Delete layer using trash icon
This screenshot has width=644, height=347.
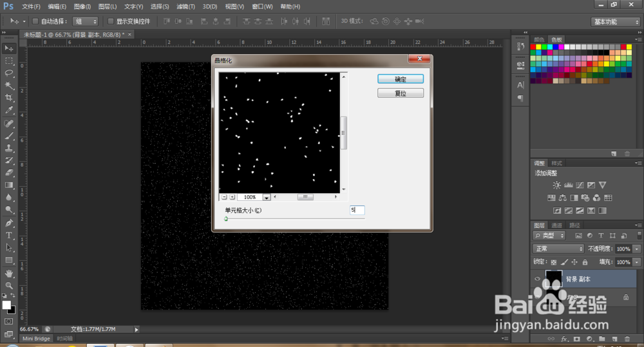627,339
